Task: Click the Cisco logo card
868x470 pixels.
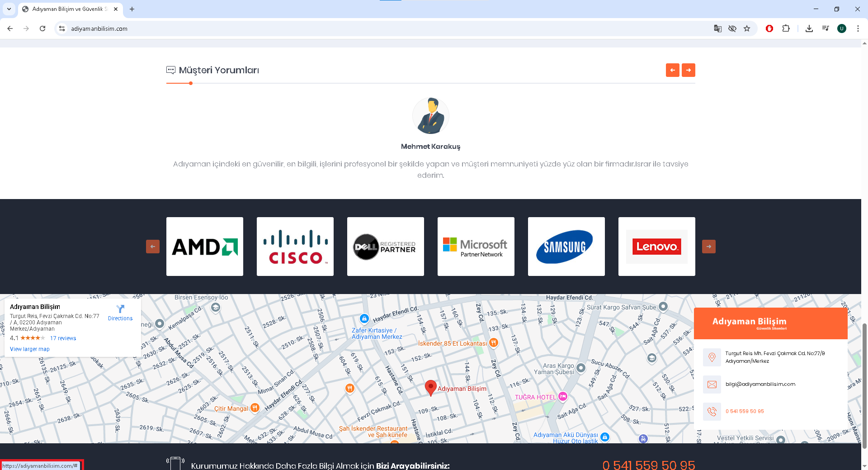Action: click(x=295, y=247)
